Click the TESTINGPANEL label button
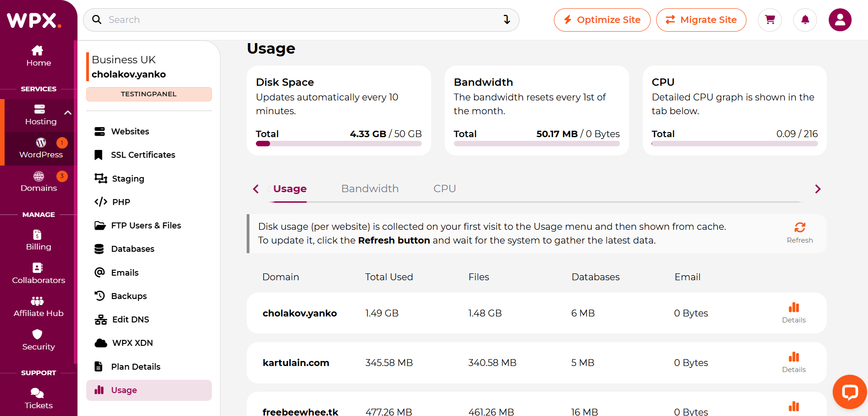Screen dimensions: 868x416 tap(149, 94)
